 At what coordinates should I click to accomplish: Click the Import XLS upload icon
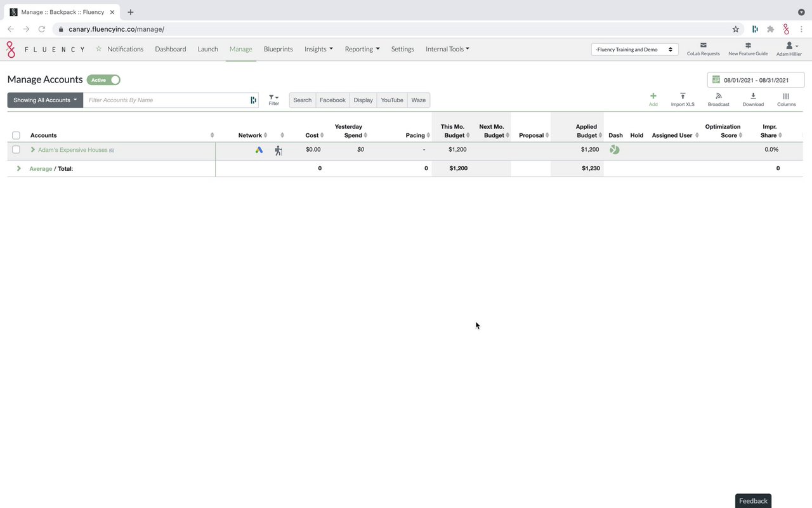[683, 96]
